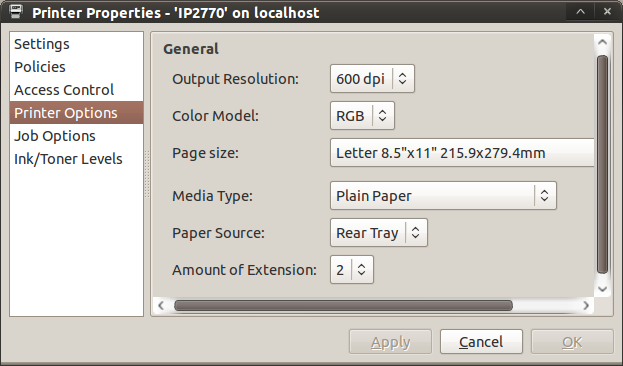Click the sidebar pane divider handle
Viewport: 623px width, 366px height.
147,174
